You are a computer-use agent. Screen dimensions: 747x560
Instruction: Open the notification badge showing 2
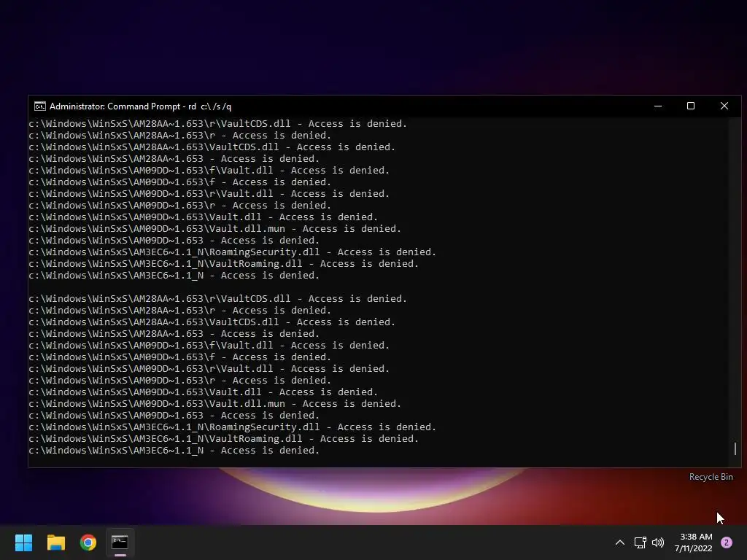point(727,542)
